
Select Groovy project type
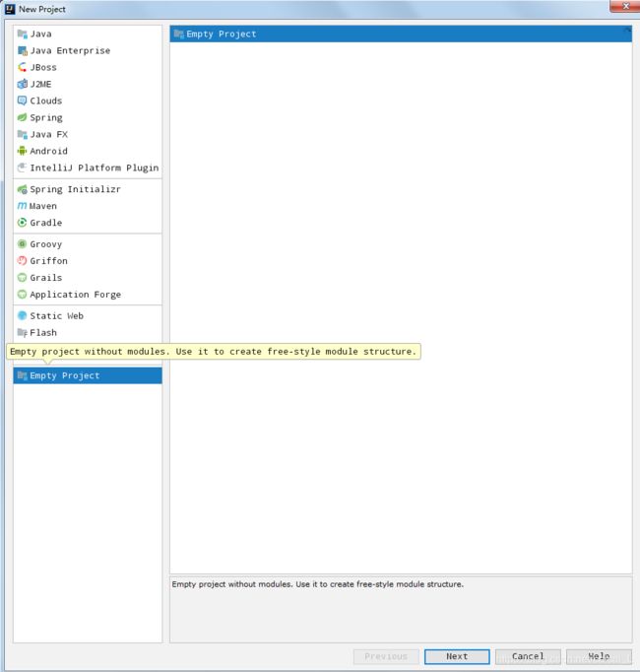click(88, 243)
